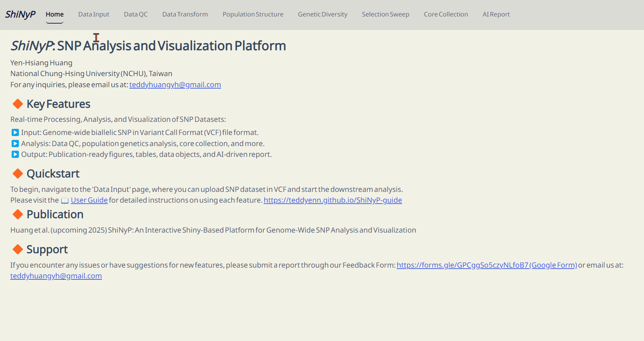This screenshot has height=341, width=644.
Task: Click the orange diamond beside Quickstart
Action: [18, 174]
